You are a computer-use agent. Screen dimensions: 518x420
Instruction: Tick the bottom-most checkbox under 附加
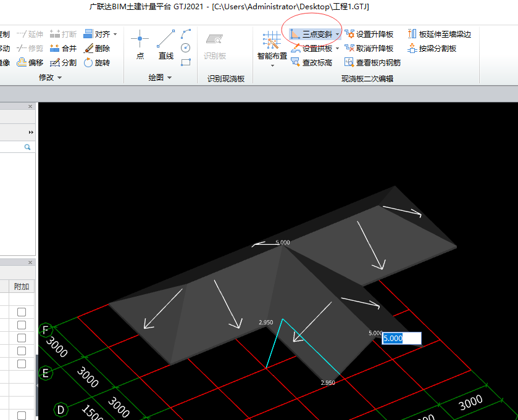point(22,416)
